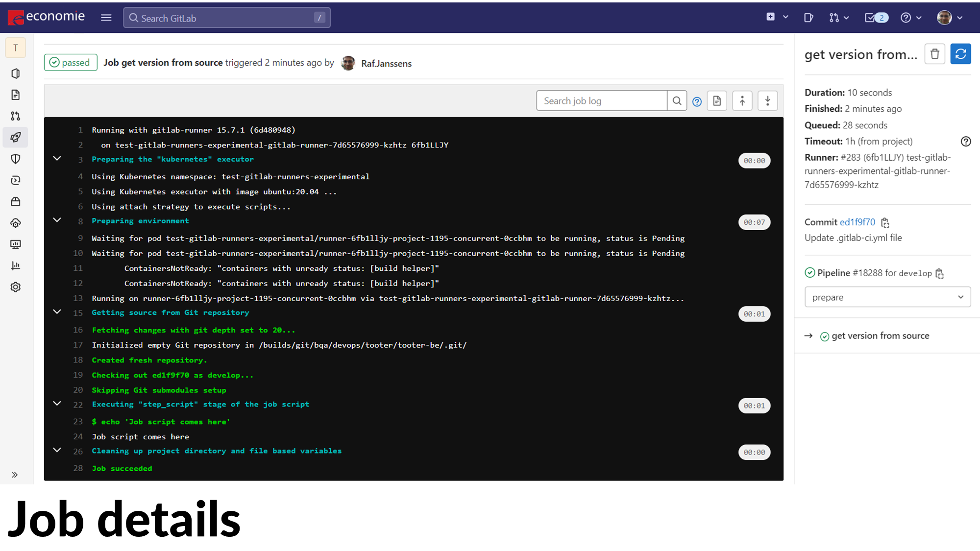Open the Help menu dropdown
This screenshot has height=551, width=980.
(911, 18)
